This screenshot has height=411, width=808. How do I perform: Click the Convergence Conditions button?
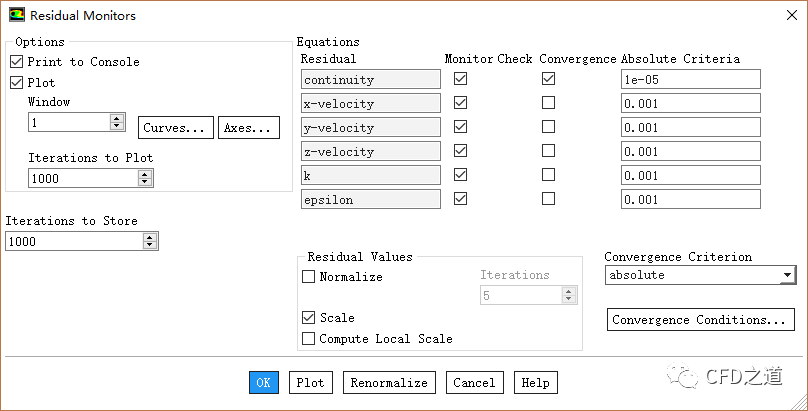(700, 320)
